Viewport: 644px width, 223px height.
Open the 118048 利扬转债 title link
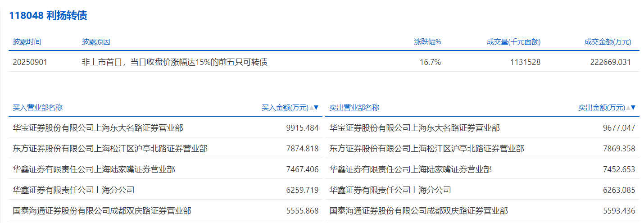pos(48,16)
